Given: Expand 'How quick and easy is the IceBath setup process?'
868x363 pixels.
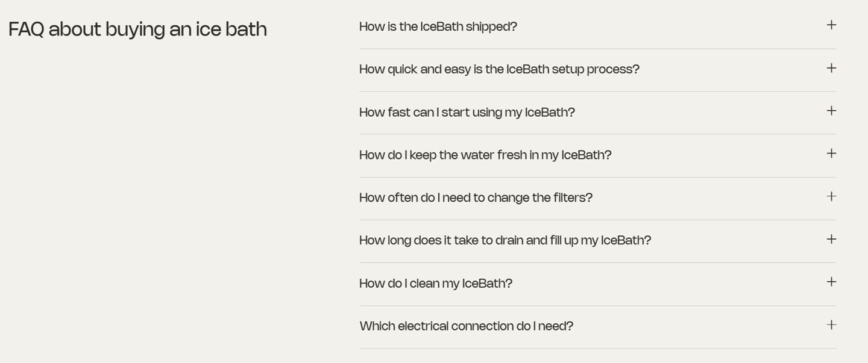Looking at the screenshot, I should point(498,69).
